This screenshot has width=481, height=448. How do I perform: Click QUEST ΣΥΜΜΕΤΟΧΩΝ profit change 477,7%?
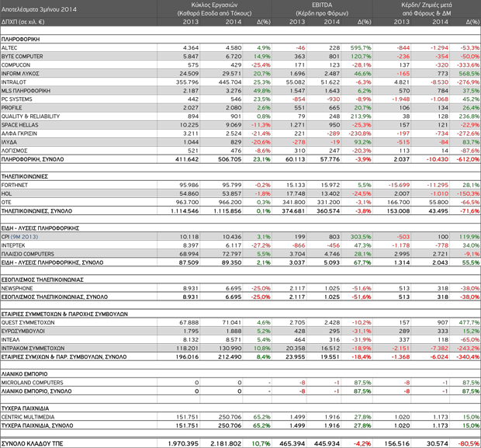tap(469, 322)
